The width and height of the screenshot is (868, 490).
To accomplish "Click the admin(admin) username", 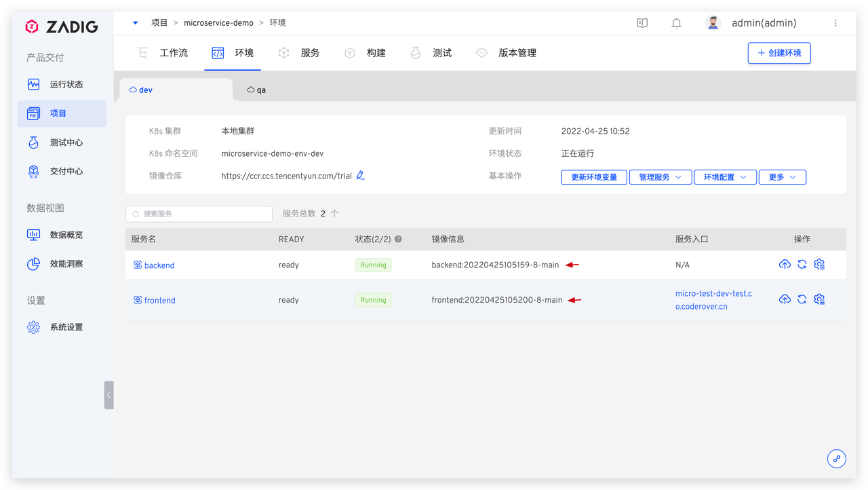I will pos(764,23).
